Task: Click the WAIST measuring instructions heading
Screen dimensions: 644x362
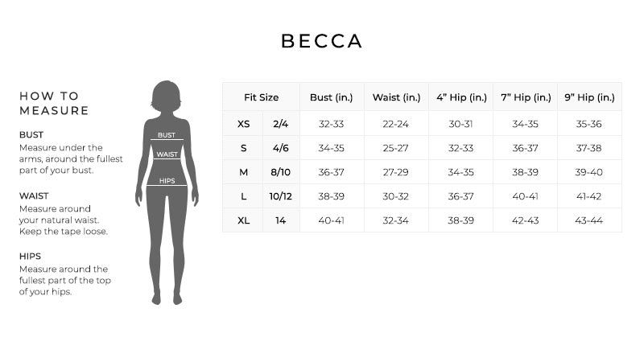Action: pyautogui.click(x=34, y=195)
